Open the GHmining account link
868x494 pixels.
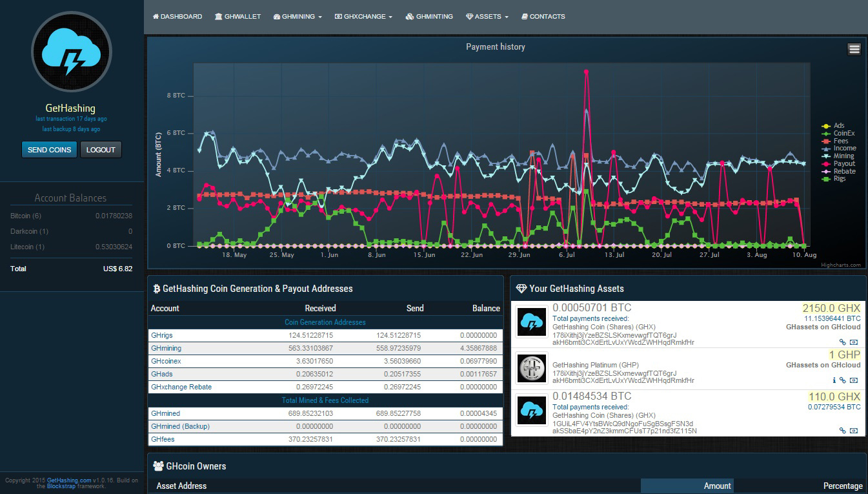[x=166, y=348]
